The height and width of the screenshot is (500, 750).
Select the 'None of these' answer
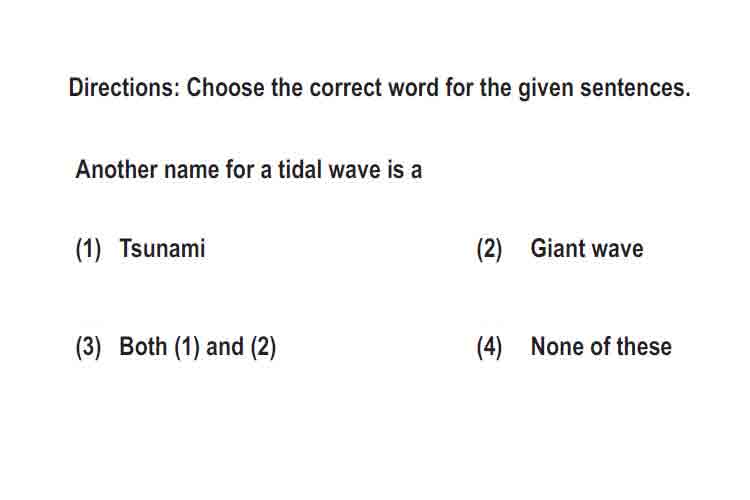(601, 346)
